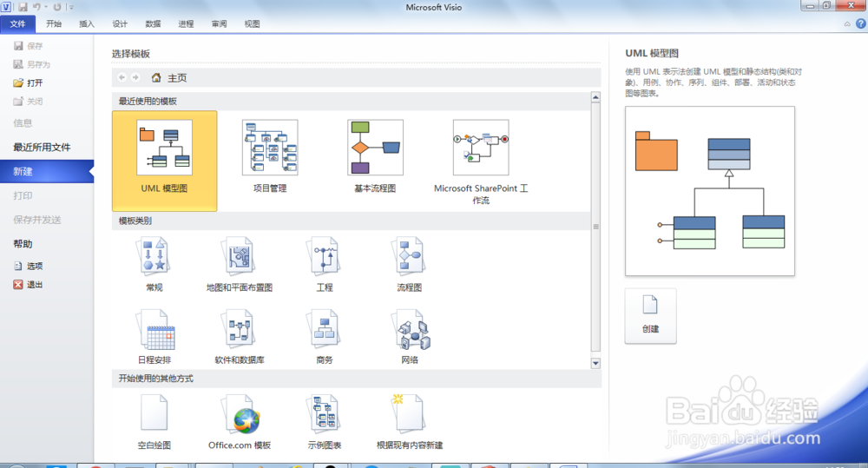Open the 常规 template category
Image resolution: width=868 pixels, height=468 pixels.
click(x=154, y=264)
